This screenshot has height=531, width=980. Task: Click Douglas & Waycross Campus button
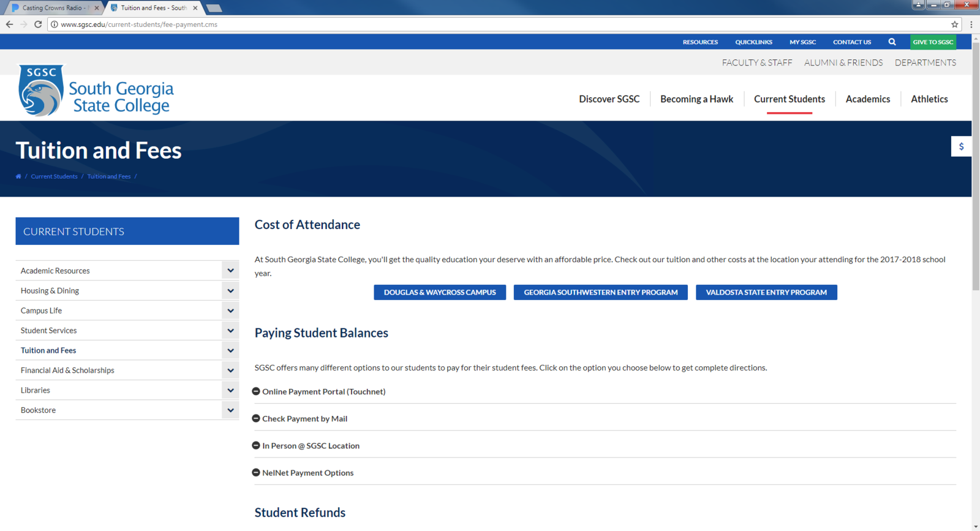440,293
